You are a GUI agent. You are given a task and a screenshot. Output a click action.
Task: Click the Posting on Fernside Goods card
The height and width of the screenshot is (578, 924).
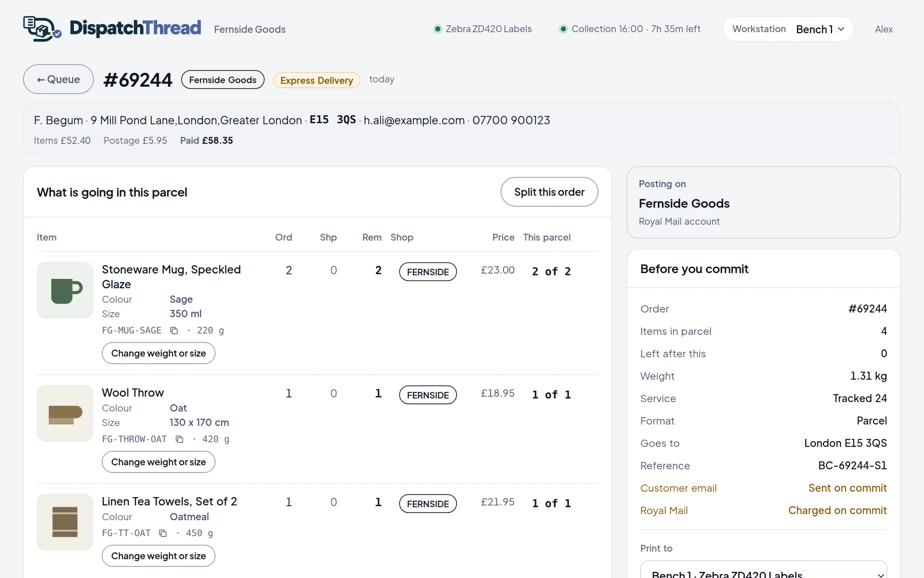click(763, 202)
